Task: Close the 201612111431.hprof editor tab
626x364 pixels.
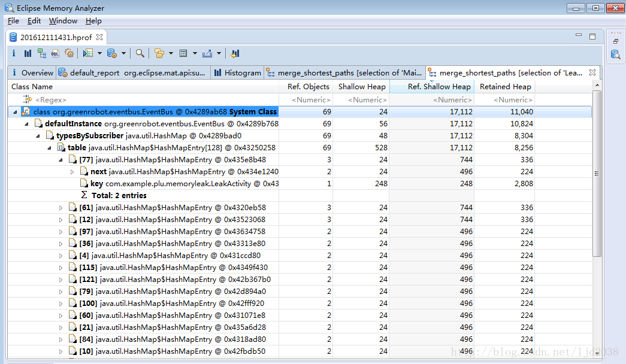Action: tap(100, 37)
